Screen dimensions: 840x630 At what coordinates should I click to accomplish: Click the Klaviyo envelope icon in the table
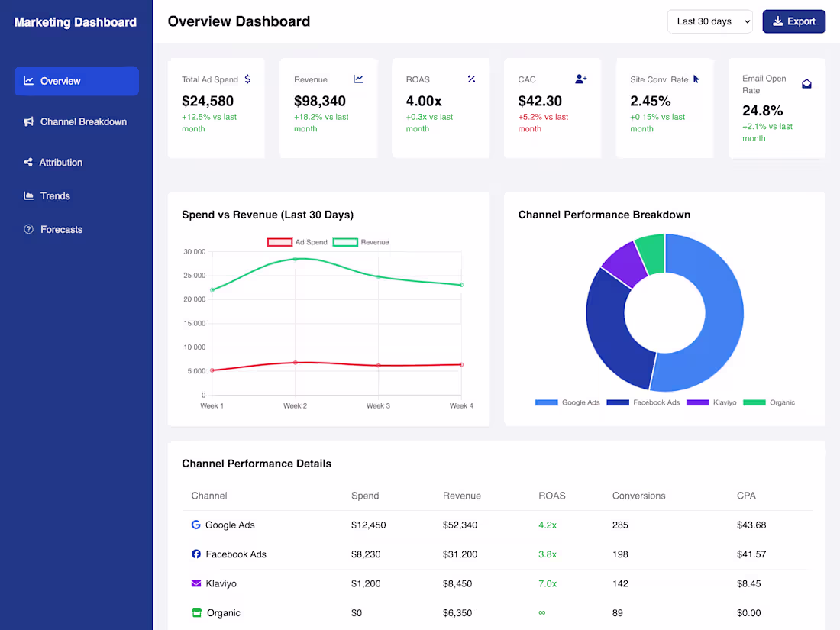point(195,583)
